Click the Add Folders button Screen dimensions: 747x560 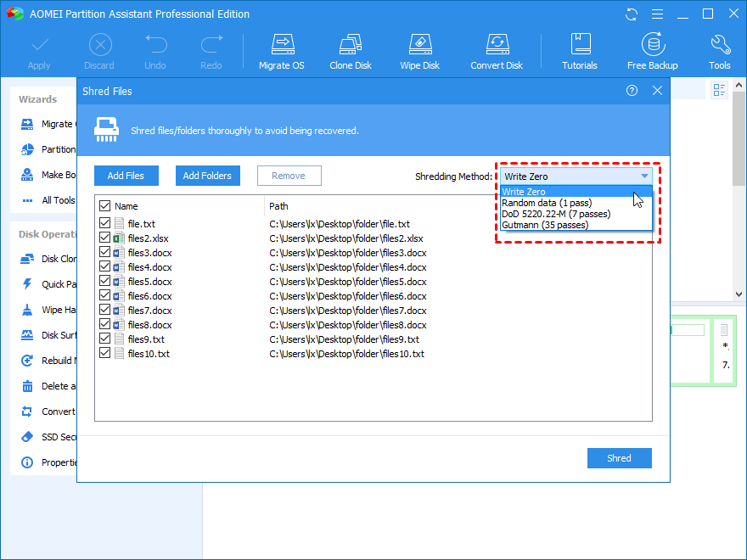[208, 176]
